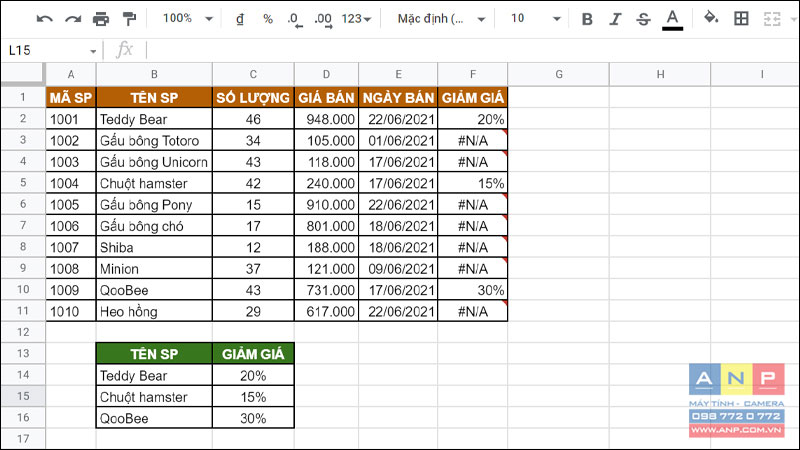Open the text color picker
This screenshot has width=800, height=450.
(672, 19)
